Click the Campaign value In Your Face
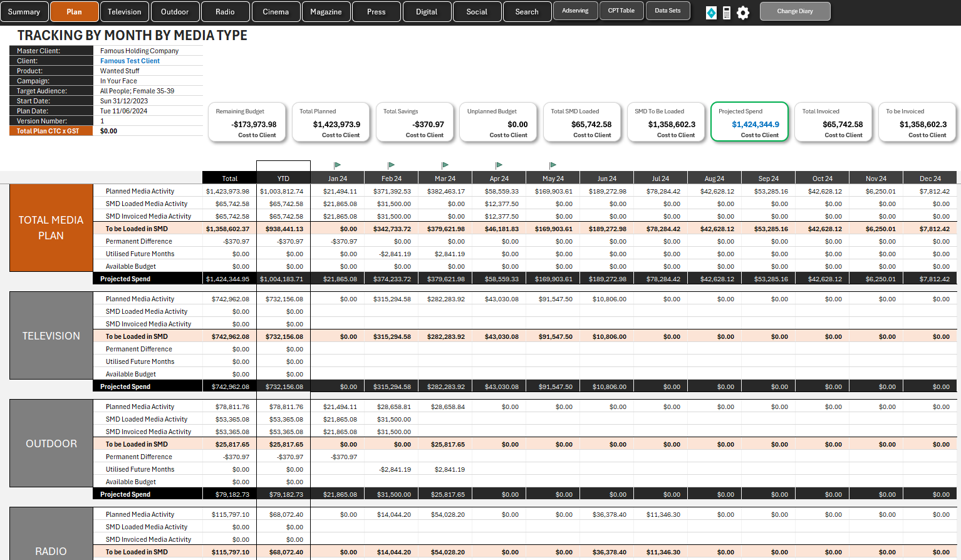The height and width of the screenshot is (560, 961). [x=118, y=81]
